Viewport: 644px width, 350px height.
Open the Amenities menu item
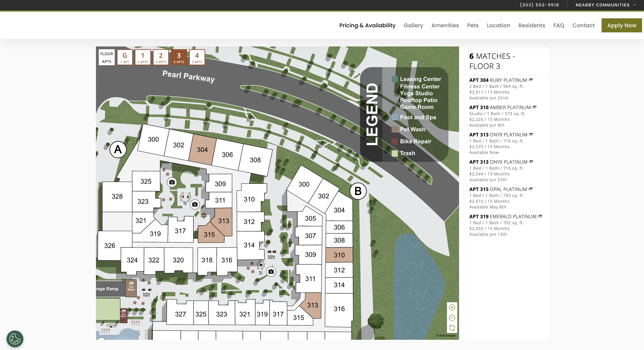coord(445,26)
